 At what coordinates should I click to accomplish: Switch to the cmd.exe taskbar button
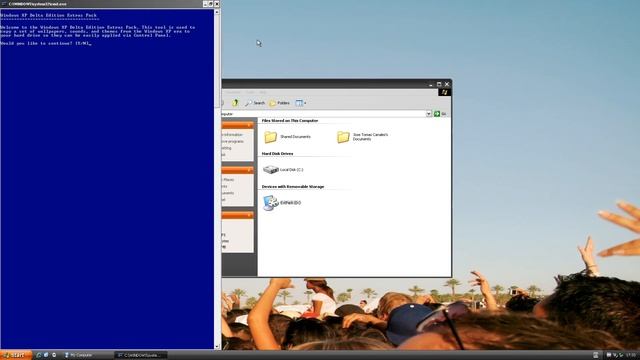141,355
